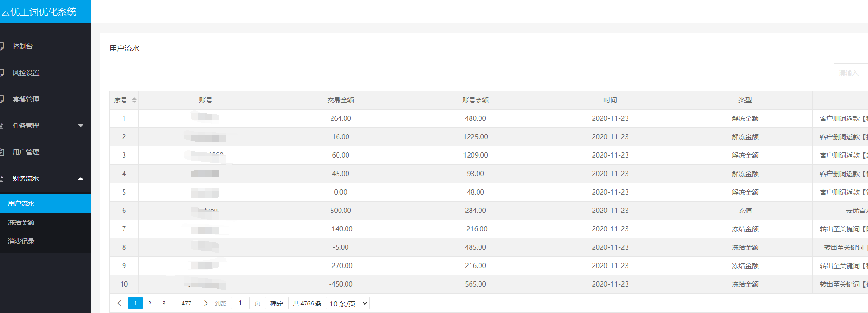Image resolution: width=868 pixels, height=313 pixels.
Task: Confirm page jump with 确定 button
Action: pyautogui.click(x=277, y=303)
